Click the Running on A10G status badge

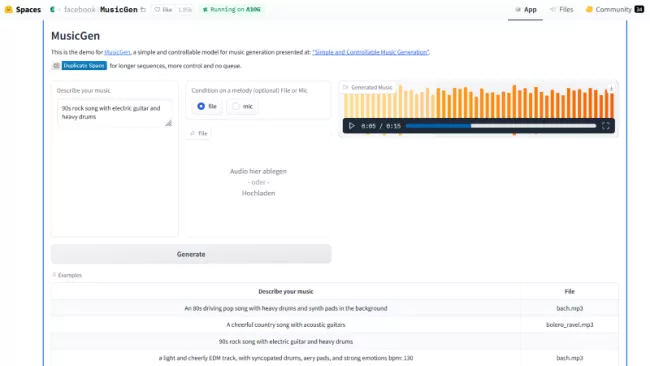pyautogui.click(x=231, y=9)
